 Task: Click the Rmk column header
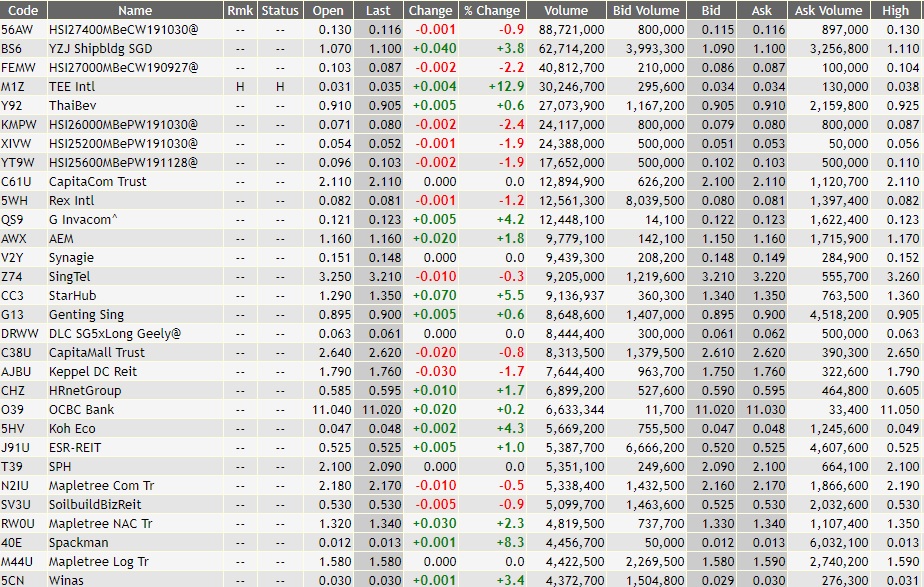tap(240, 10)
